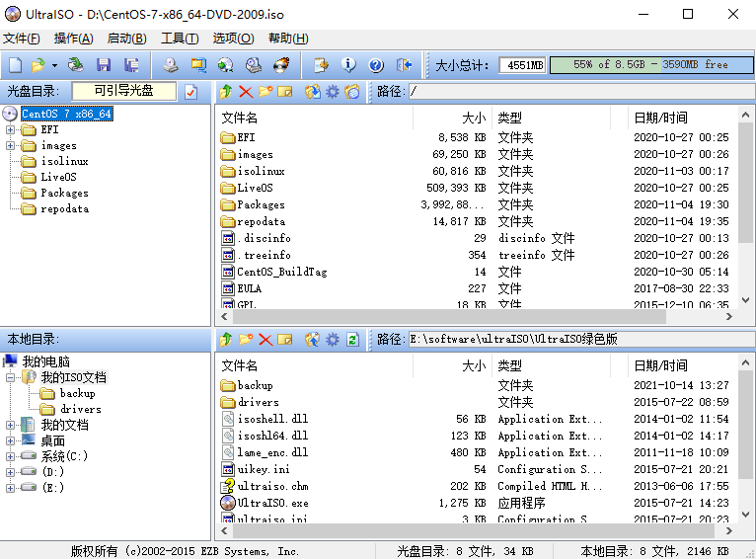Expand the 桌面 tree node
This screenshot has width=756, height=559.
[x=10, y=440]
